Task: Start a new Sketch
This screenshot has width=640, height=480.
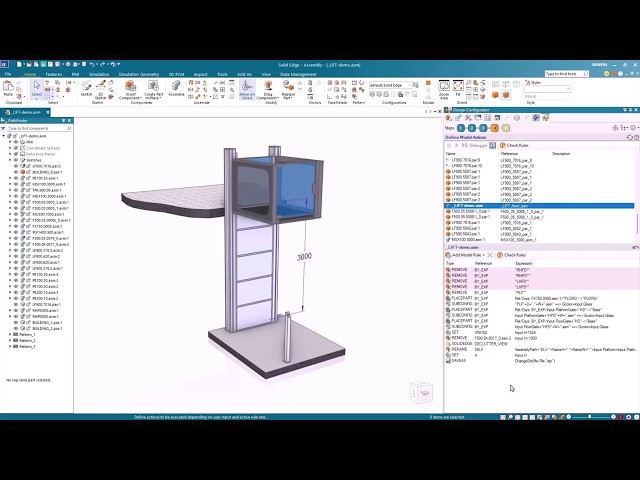Action: click(86, 89)
